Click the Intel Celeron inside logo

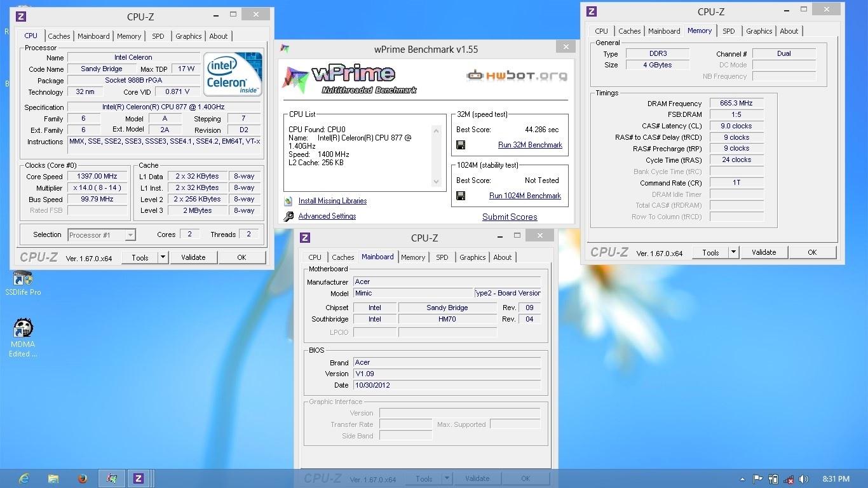click(233, 74)
